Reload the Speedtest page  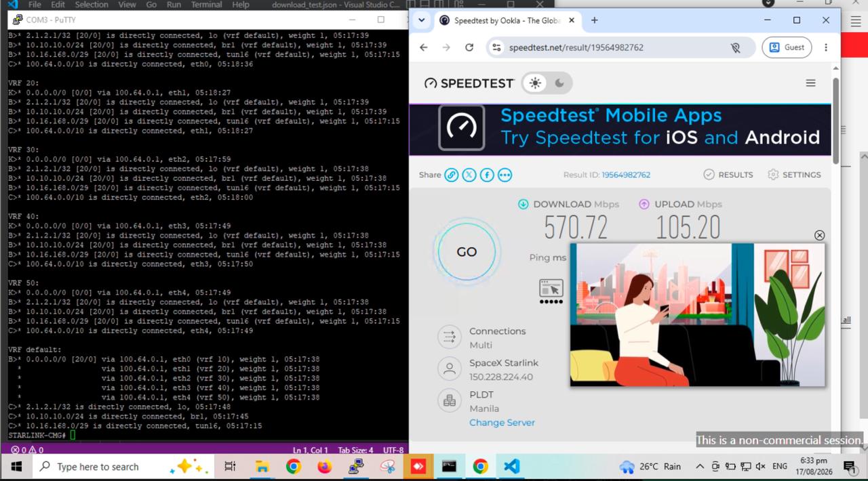point(469,47)
